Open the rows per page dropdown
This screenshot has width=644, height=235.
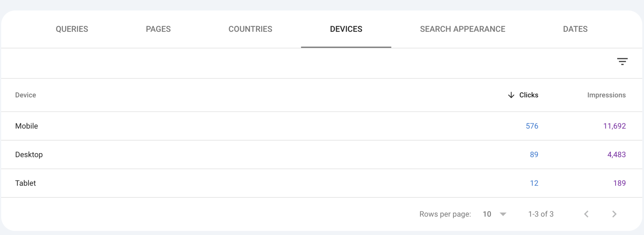click(494, 214)
